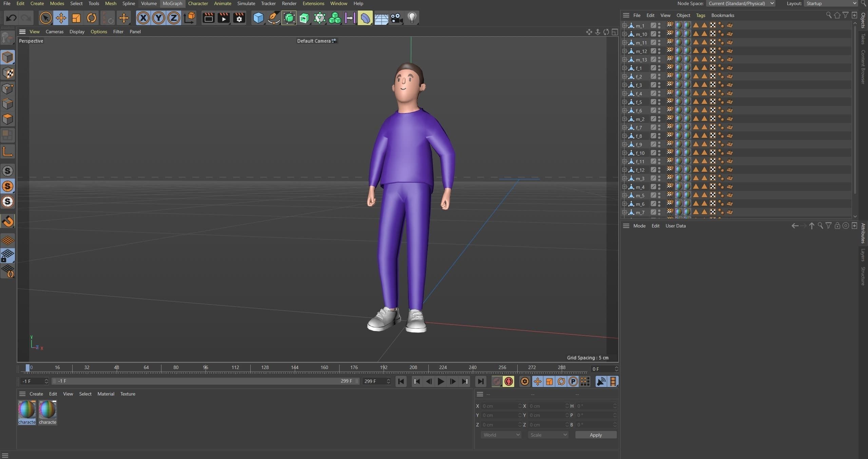The image size is (868, 459).
Task: Open the Node Space dropdown
Action: [741, 3]
